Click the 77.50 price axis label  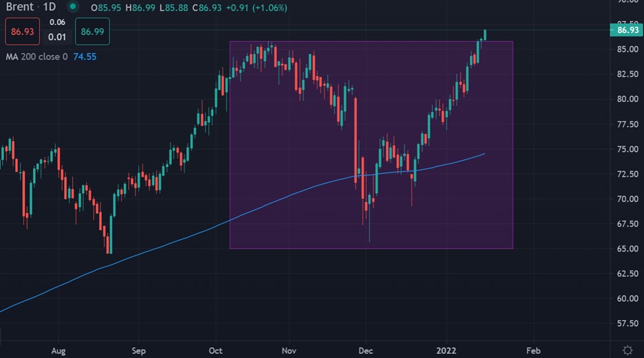(x=627, y=124)
